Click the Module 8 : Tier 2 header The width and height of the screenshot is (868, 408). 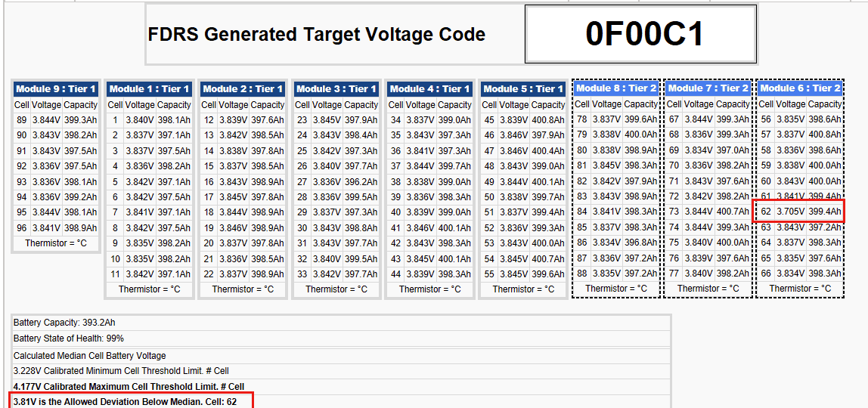(x=616, y=88)
